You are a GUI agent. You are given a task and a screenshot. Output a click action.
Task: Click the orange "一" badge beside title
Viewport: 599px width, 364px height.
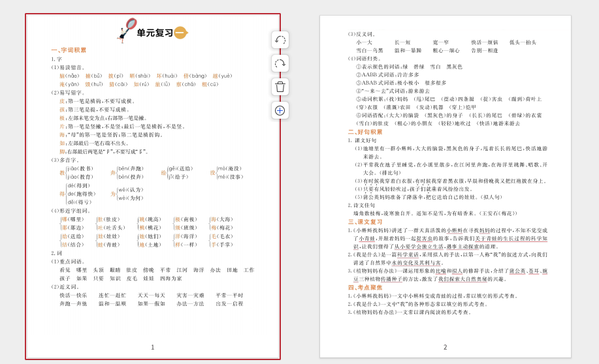(x=180, y=33)
